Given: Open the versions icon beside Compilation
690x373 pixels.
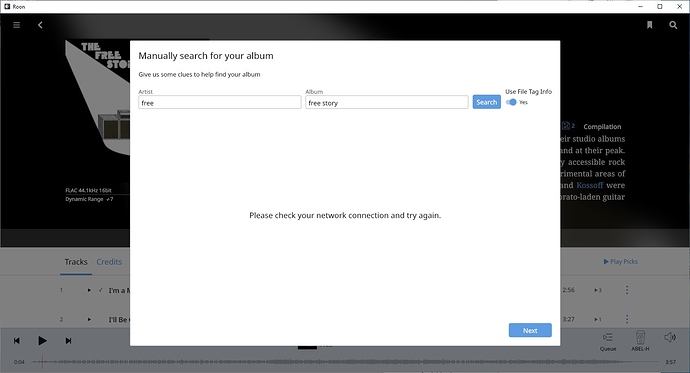Looking at the screenshot, I should tap(568, 126).
